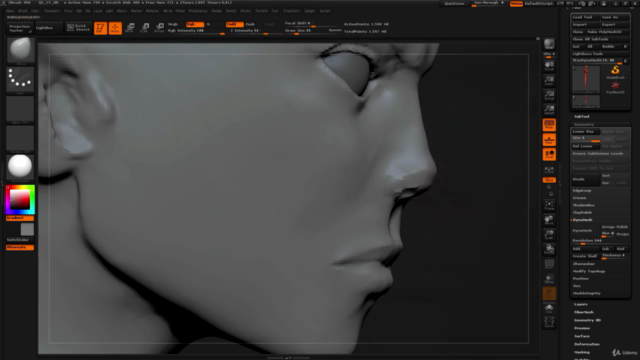Click the Zoom document icon
Image resolution: width=640 pixels, height=360 pixels.
click(x=549, y=80)
